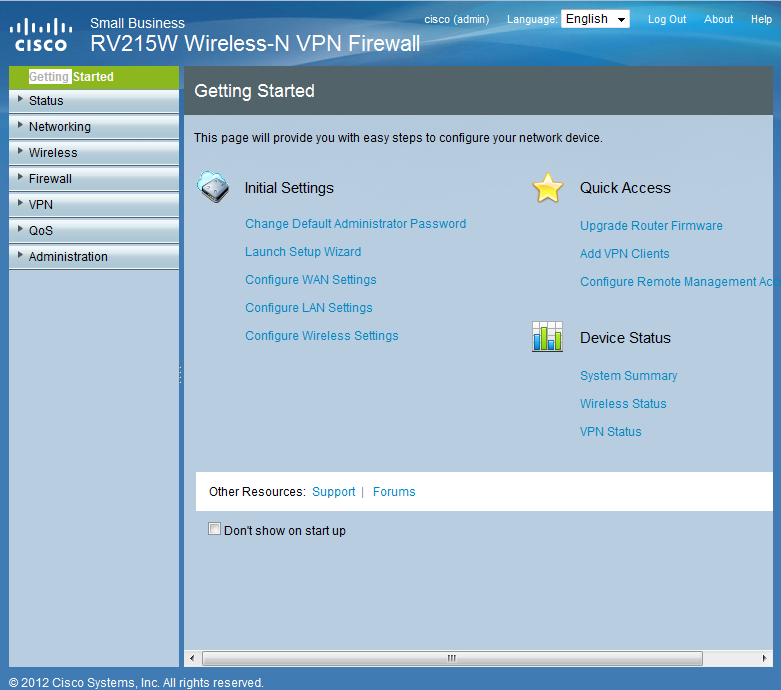Viewport: 781px width, 690px height.
Task: Click the horizontal scrollbar left arrow
Action: pyautogui.click(x=193, y=658)
